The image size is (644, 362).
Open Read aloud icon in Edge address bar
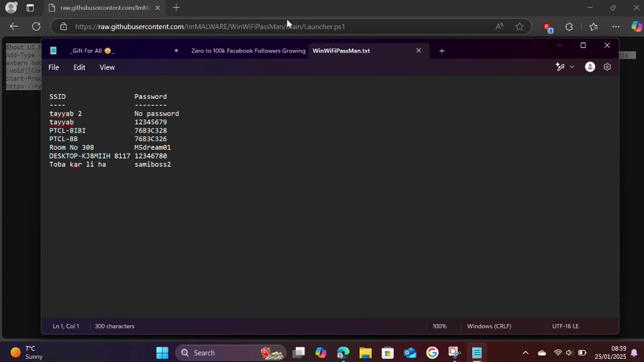(499, 27)
